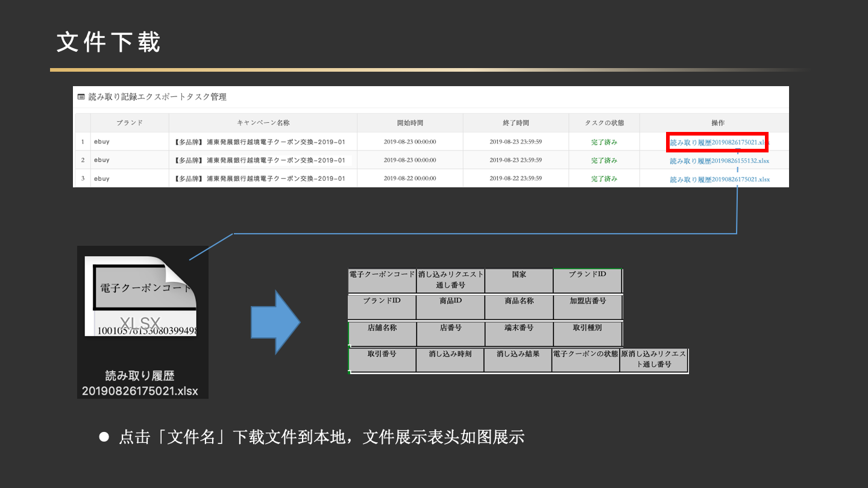Click the 操作 column header
The image size is (868, 488).
[x=718, y=123]
